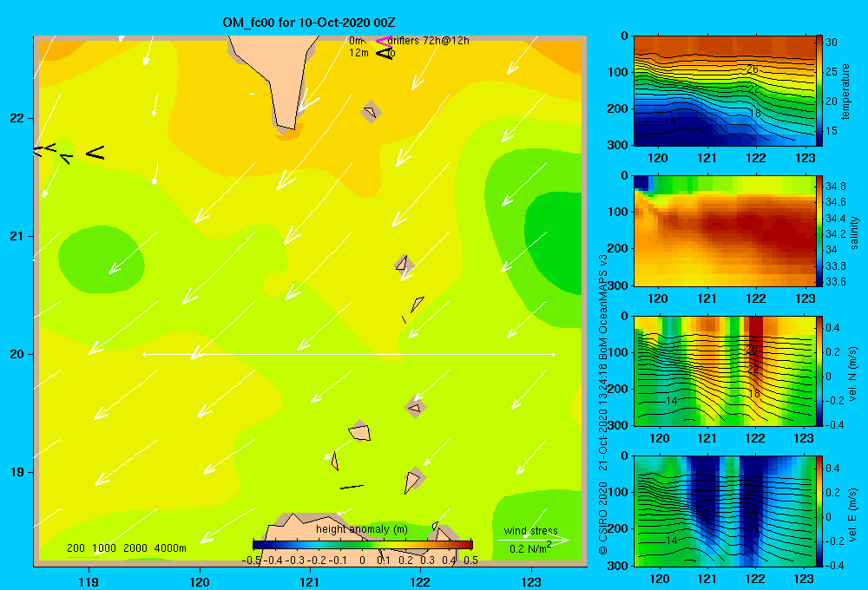Select the '12m' drifter depth label
The height and width of the screenshot is (590, 868).
(358, 53)
